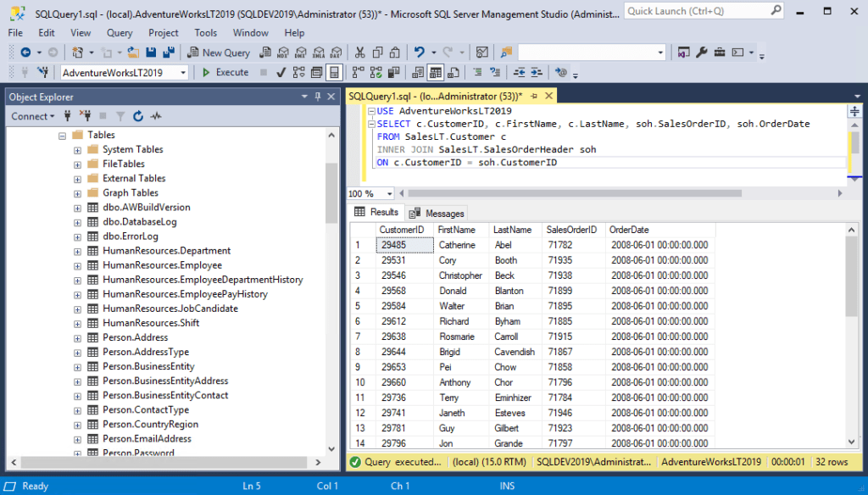Expand the HumanResources.Employee table node
The width and height of the screenshot is (868, 495).
[77, 266]
